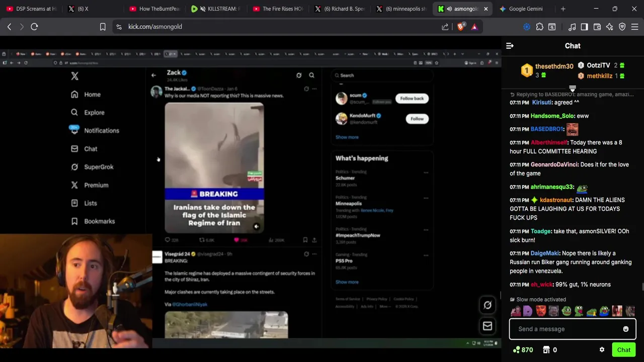Open thesethdm30 top gifter profile
The height and width of the screenshot is (362, 644).
coord(554,66)
